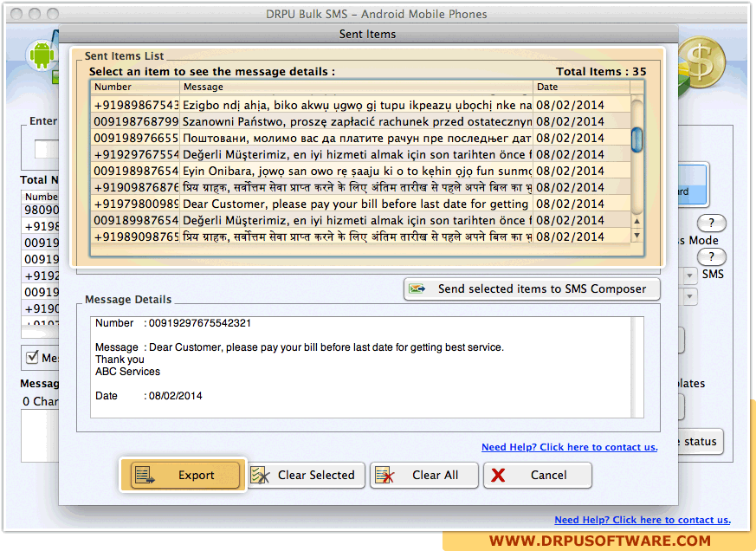
Task: Select the Hindi message row for +9190987687
Action: click(360, 187)
